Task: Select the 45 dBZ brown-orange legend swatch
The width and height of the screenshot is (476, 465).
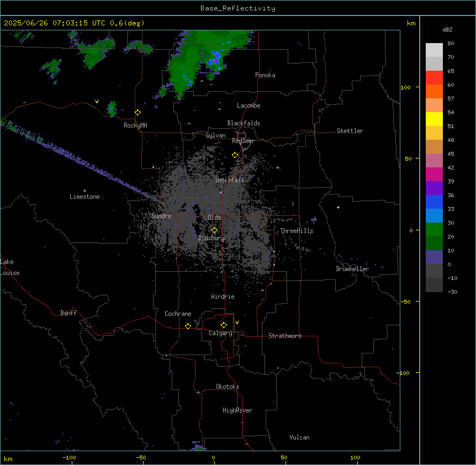Action: [x=434, y=146]
